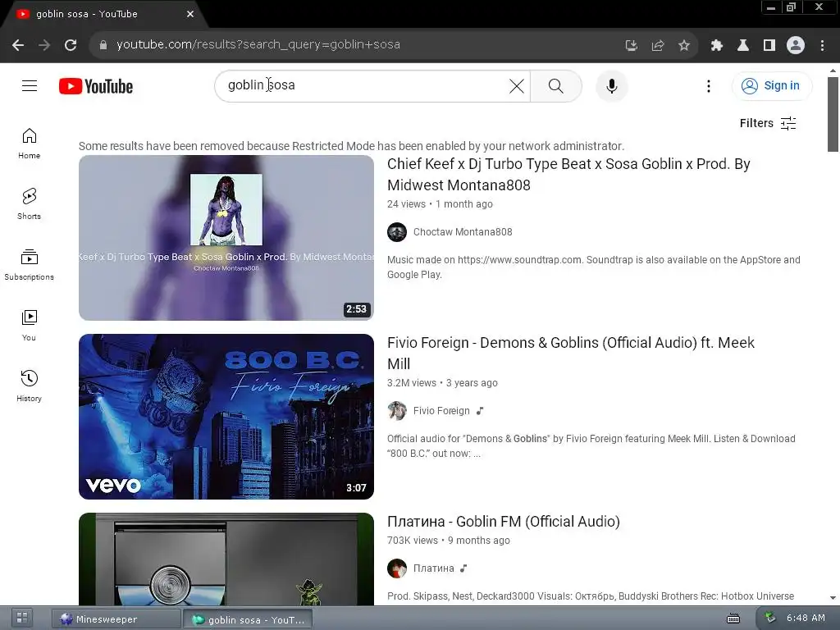840x630 pixels.
Task: Open Chrome three-dot menu
Action: pyautogui.click(x=822, y=45)
